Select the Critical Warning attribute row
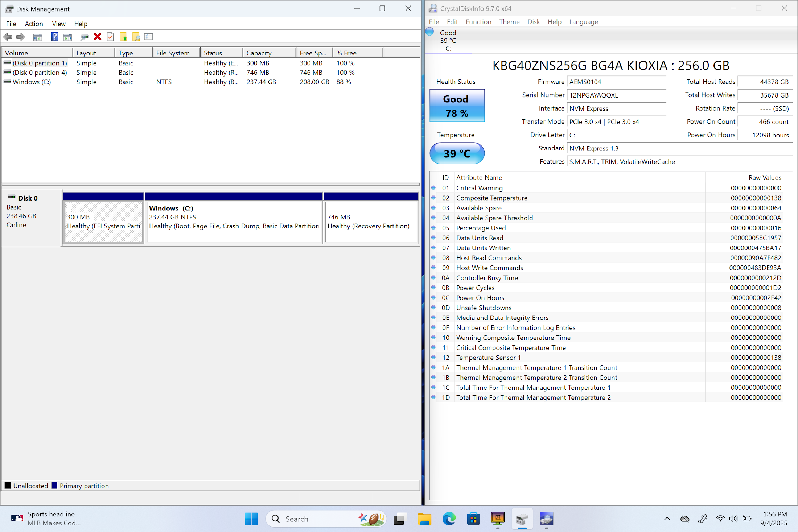The width and height of the screenshot is (798, 532). point(606,188)
